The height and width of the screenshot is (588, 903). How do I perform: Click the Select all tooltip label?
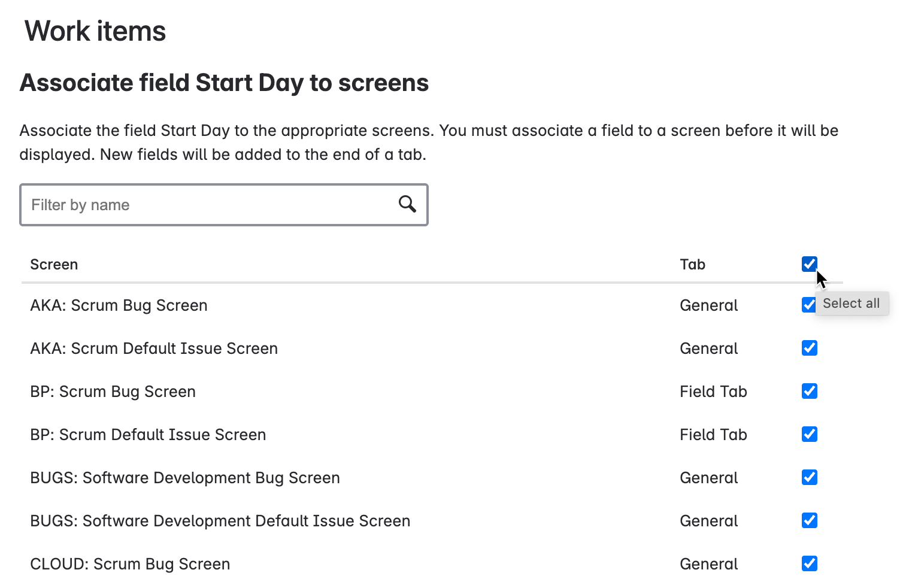852,303
